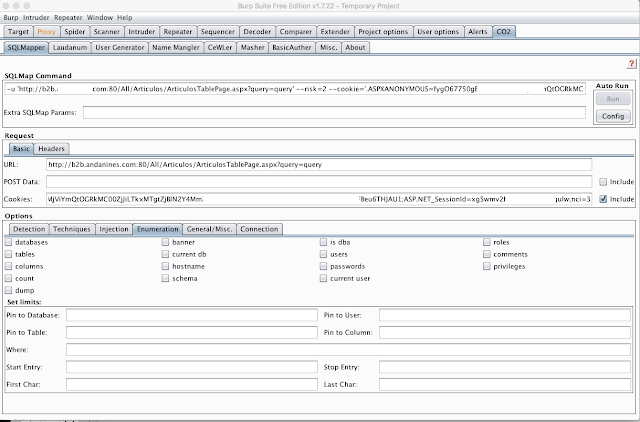Go to the Sequencer tab

(x=218, y=31)
